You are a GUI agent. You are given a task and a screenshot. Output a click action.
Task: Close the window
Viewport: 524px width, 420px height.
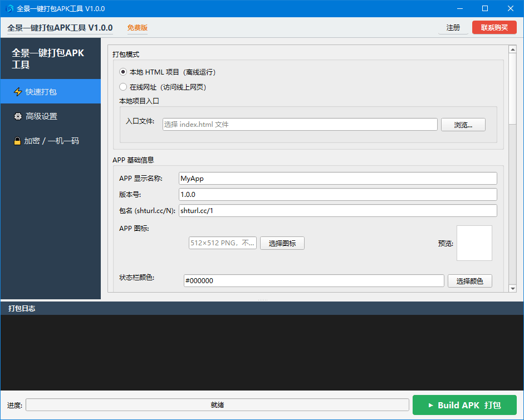510,9
